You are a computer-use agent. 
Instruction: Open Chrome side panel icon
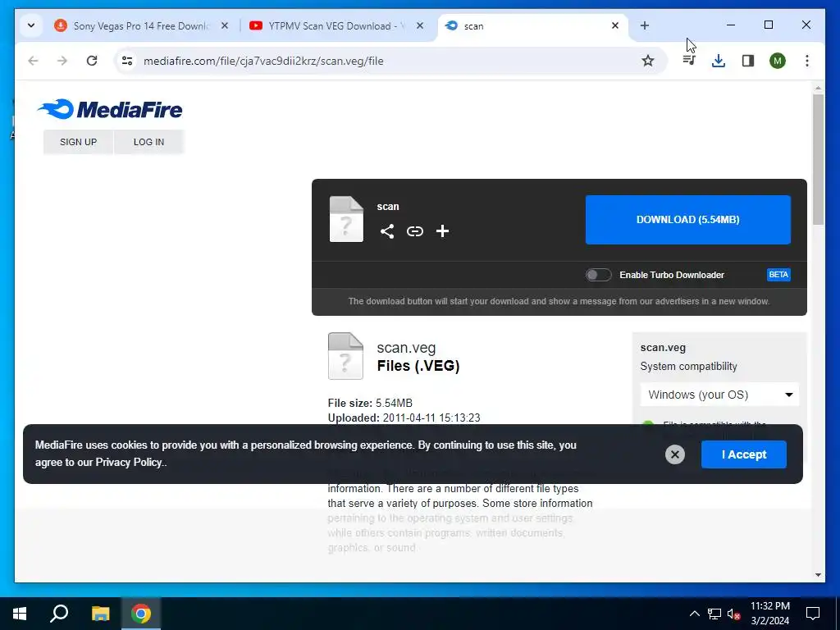pos(748,61)
